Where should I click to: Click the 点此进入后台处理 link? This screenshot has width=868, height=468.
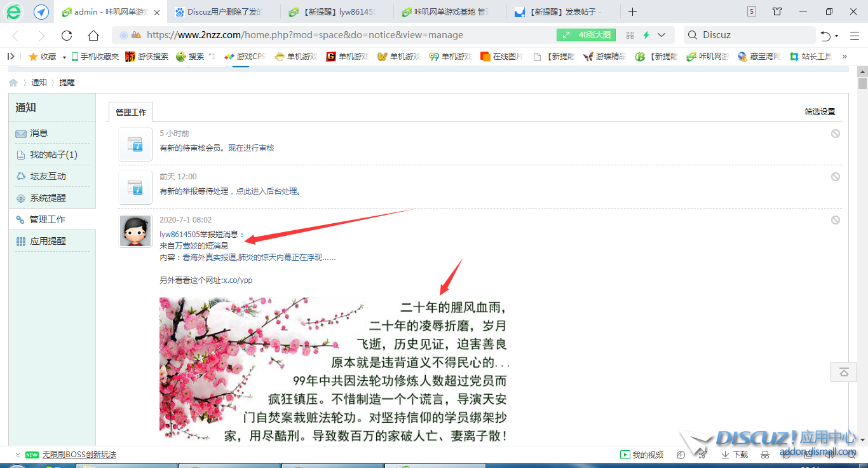point(267,191)
